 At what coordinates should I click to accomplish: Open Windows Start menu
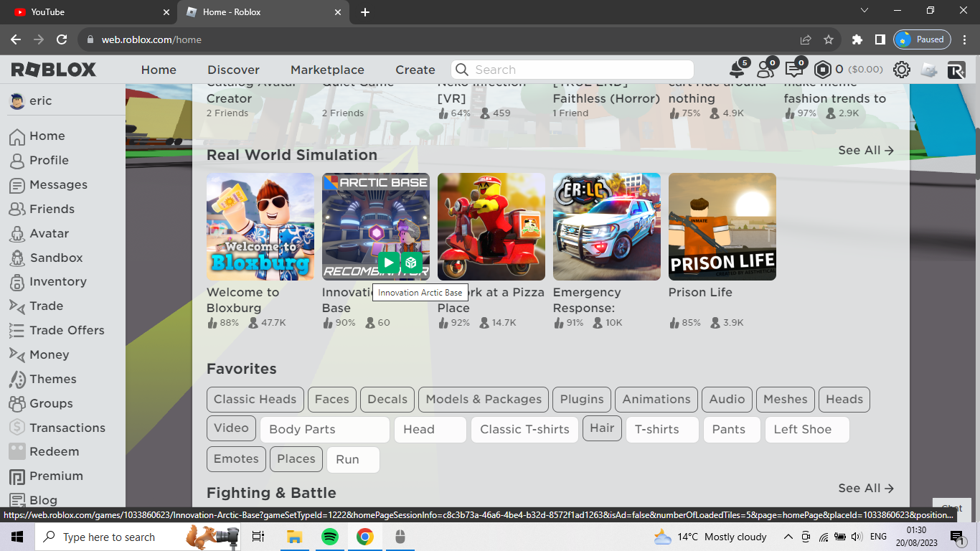(x=17, y=537)
